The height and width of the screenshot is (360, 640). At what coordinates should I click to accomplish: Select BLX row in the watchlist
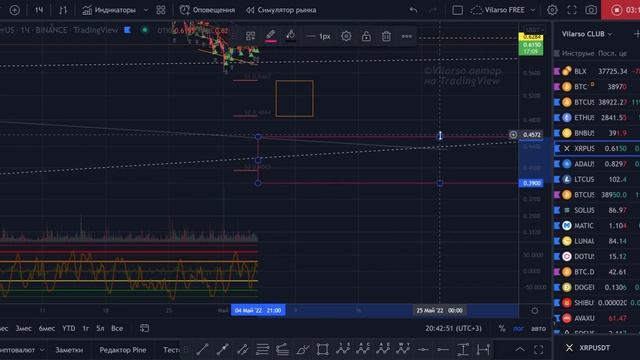597,71
